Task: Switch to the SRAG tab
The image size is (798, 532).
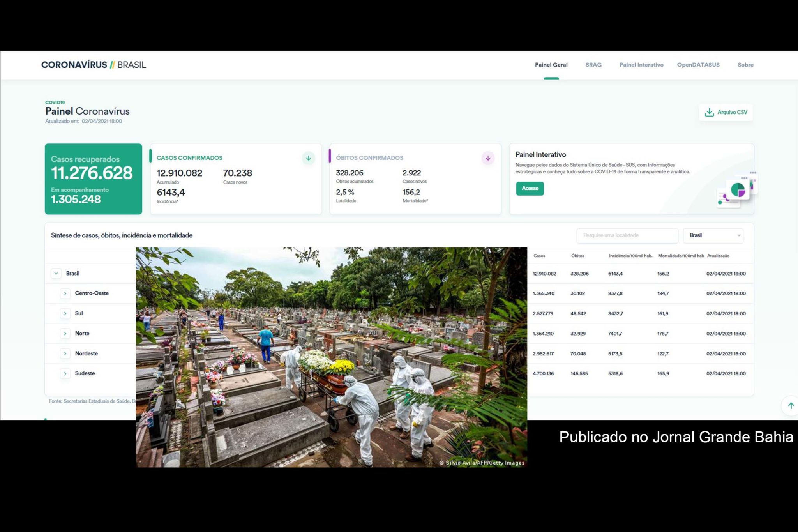Action: (593, 65)
